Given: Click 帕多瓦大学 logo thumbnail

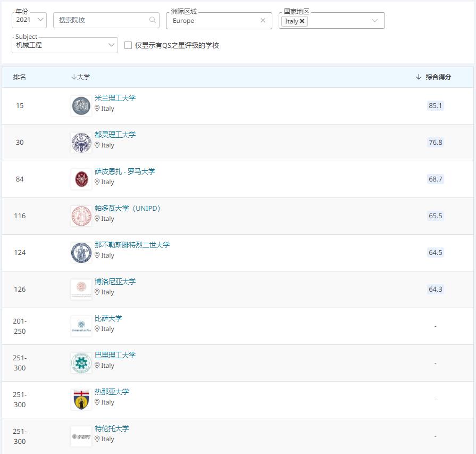Looking at the screenshot, I should (x=81, y=216).
